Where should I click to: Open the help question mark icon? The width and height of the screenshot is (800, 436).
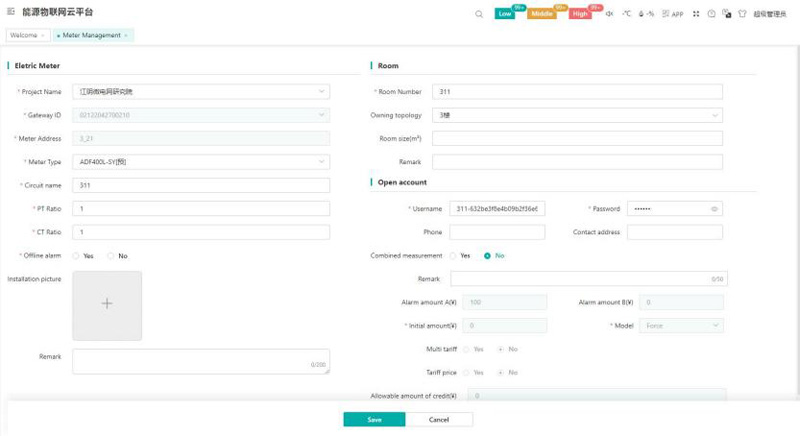point(712,14)
